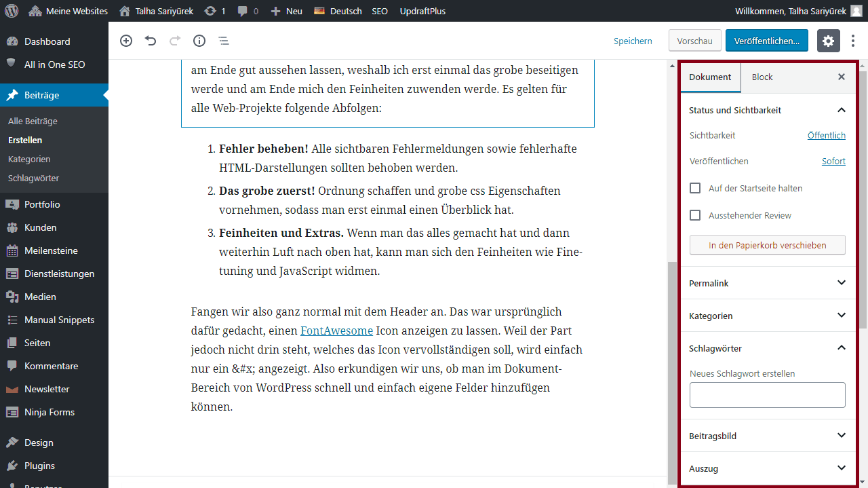Click Speichern to save draft
Viewport: 868px width, 488px height.
coord(633,41)
